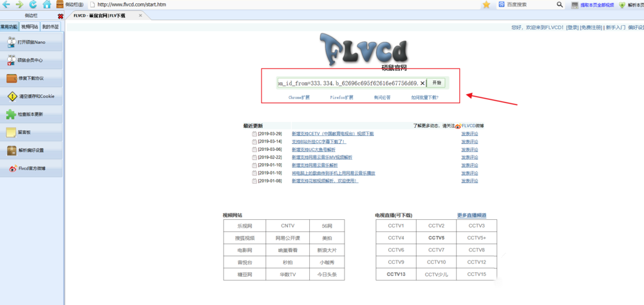
Task: Open the 如何批量下载? link
Action: point(425,98)
